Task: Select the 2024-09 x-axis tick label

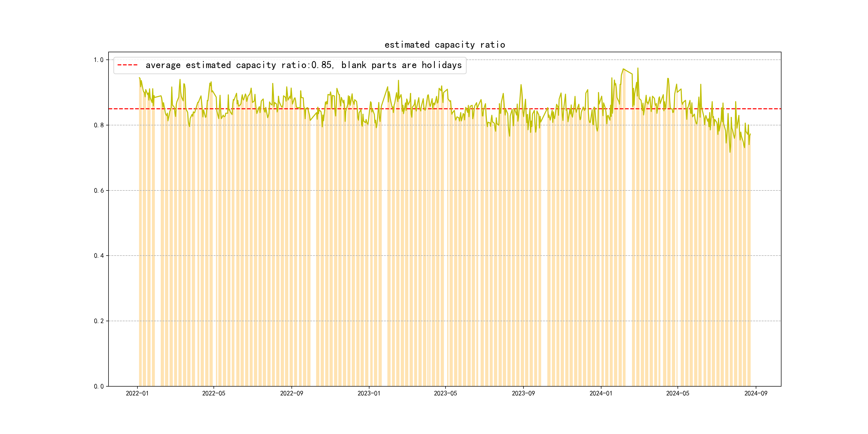Action: click(756, 394)
